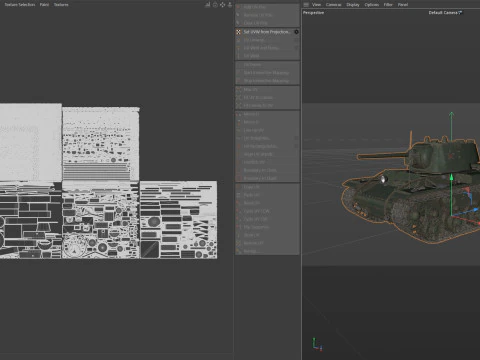Click the UV Rectangularize command

click(x=267, y=146)
